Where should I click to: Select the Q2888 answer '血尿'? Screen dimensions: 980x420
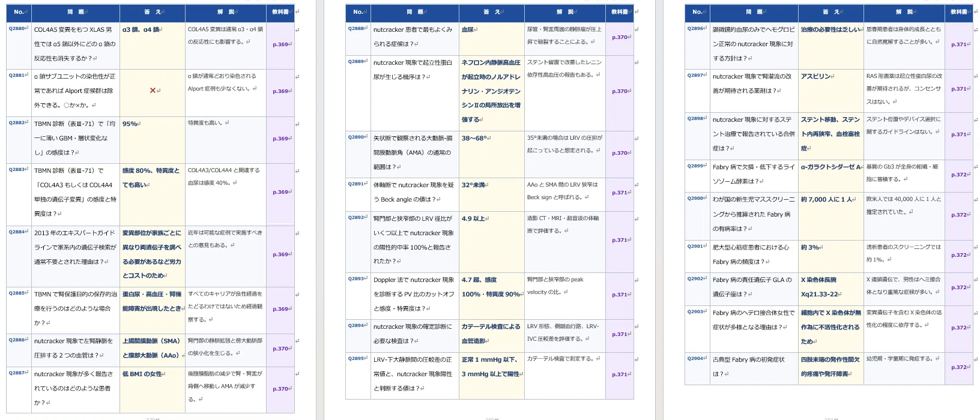point(467,29)
